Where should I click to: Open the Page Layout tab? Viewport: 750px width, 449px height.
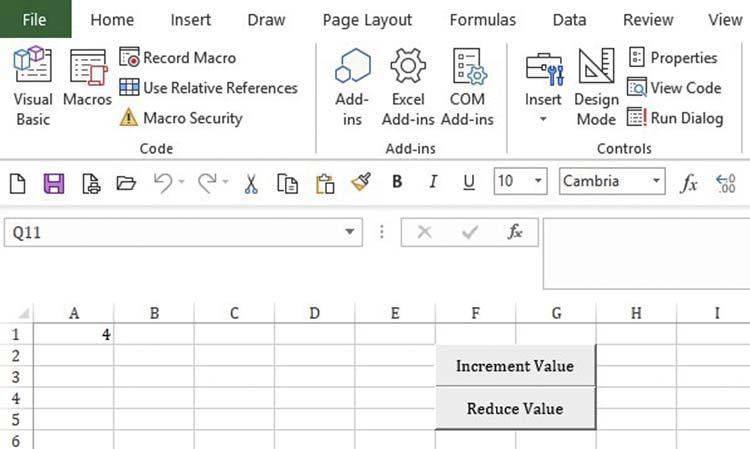coord(367,20)
